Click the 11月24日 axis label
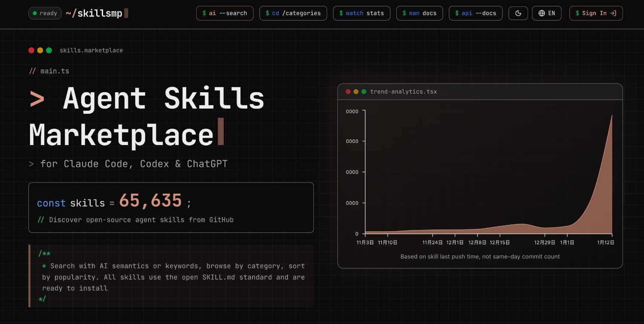This screenshot has width=644, height=324. coord(433,242)
